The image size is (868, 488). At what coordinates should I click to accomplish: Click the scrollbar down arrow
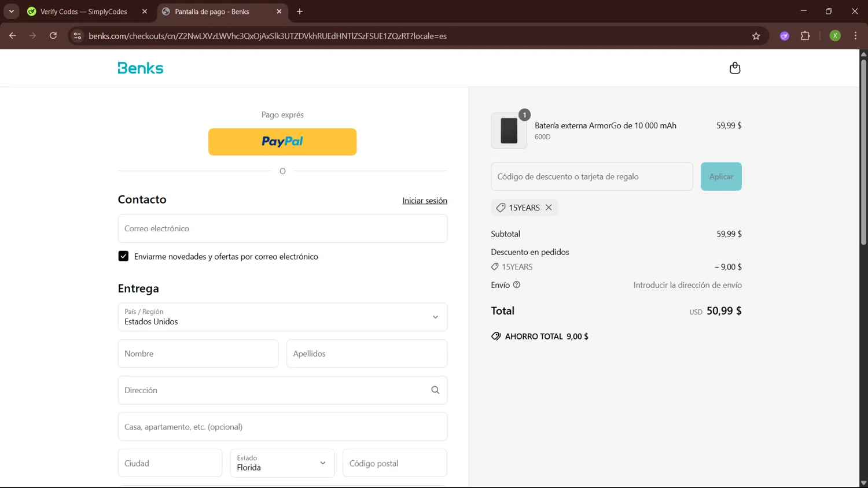[x=863, y=483]
